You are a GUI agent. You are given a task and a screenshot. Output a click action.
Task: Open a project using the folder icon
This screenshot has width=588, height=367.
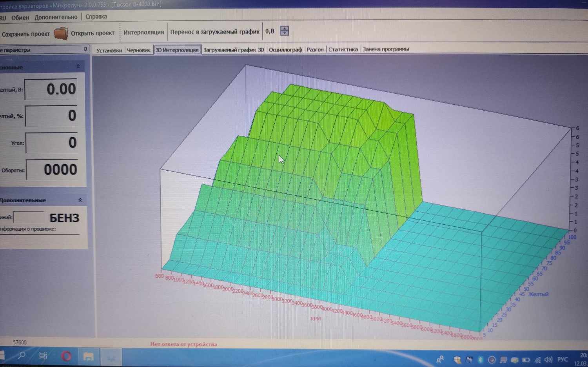tap(62, 33)
